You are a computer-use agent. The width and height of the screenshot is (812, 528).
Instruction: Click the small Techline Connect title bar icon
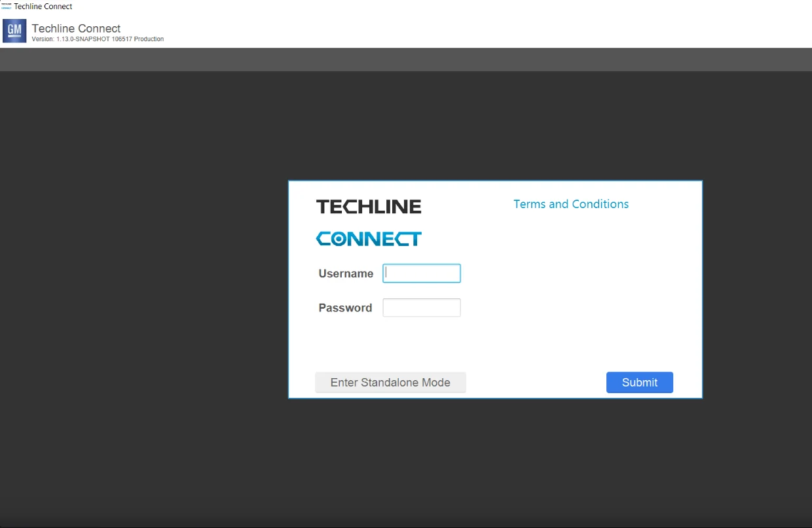[x=7, y=6]
